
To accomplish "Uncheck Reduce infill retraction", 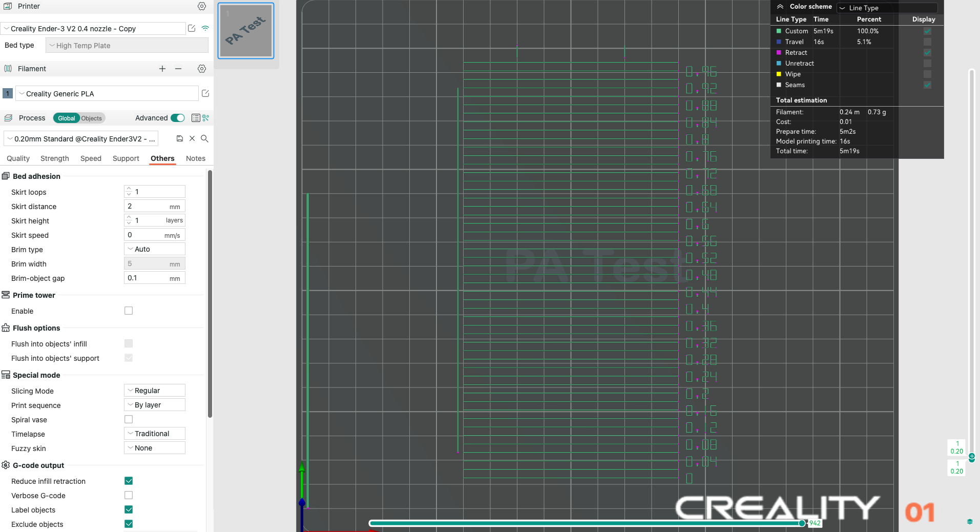I will click(129, 481).
